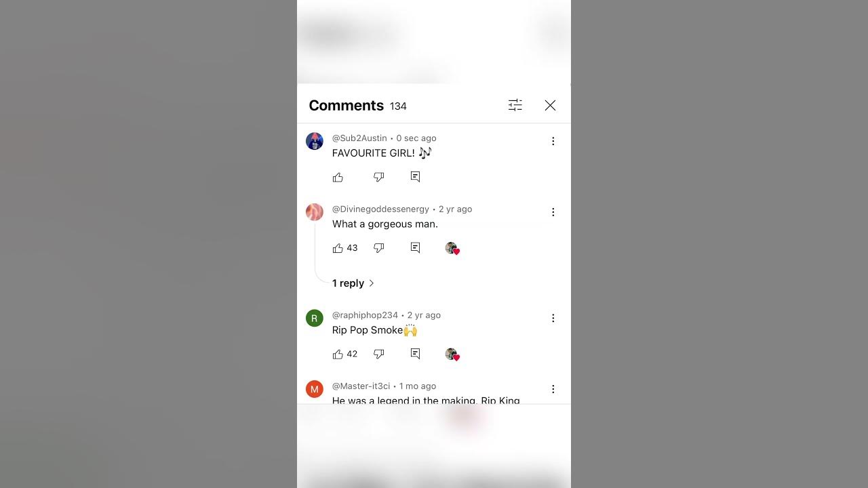868x488 pixels.
Task: Reply to the FAVOURITE GIRL comment
Action: point(415,177)
